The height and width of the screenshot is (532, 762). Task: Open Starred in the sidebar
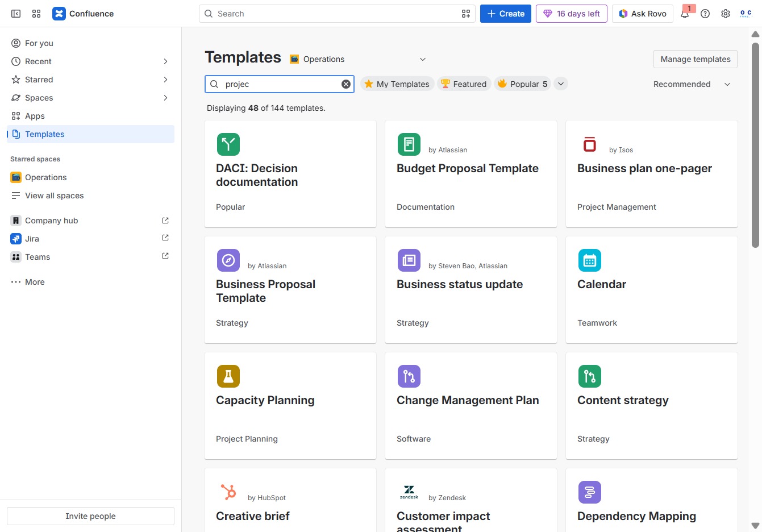[x=91, y=80]
